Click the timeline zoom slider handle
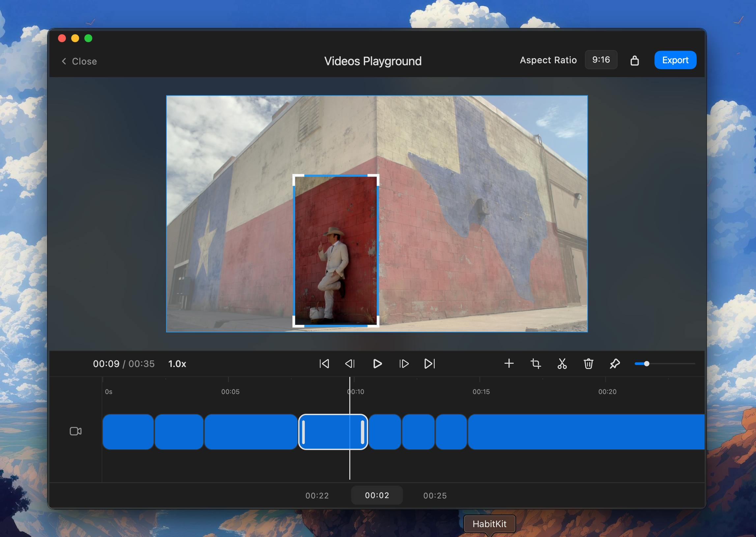 [647, 364]
